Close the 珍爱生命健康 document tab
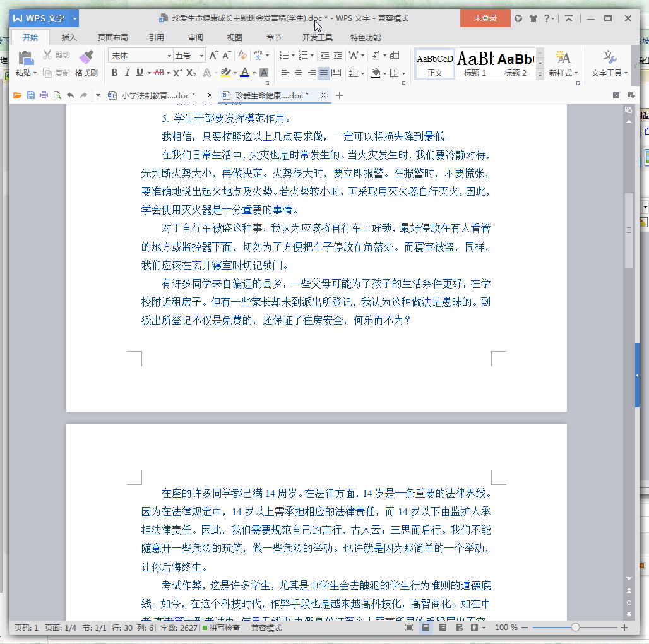The height and width of the screenshot is (644, 649). [x=323, y=95]
